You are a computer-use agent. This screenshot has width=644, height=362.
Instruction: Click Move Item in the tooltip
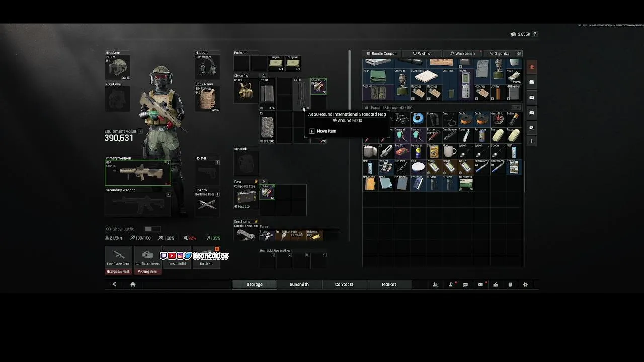point(323,131)
